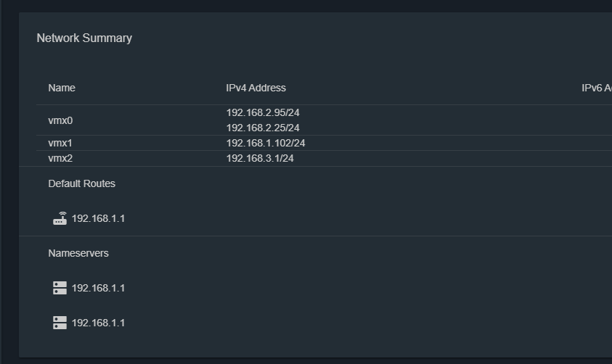Click the Name column header
The height and width of the screenshot is (364, 612).
[62, 88]
